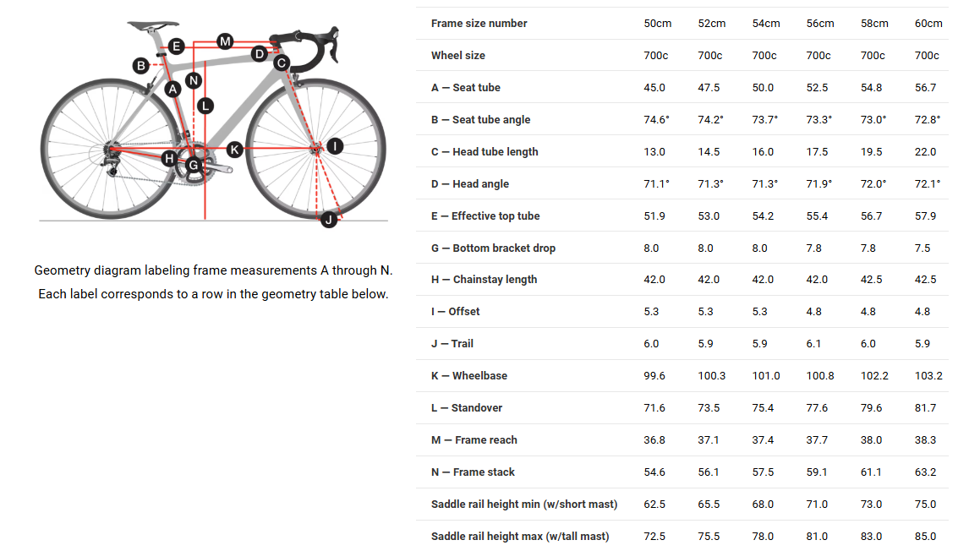Screen dimensions: 980x551
Task: Select the 50cm frame size column header
Action: pyautogui.click(x=657, y=24)
